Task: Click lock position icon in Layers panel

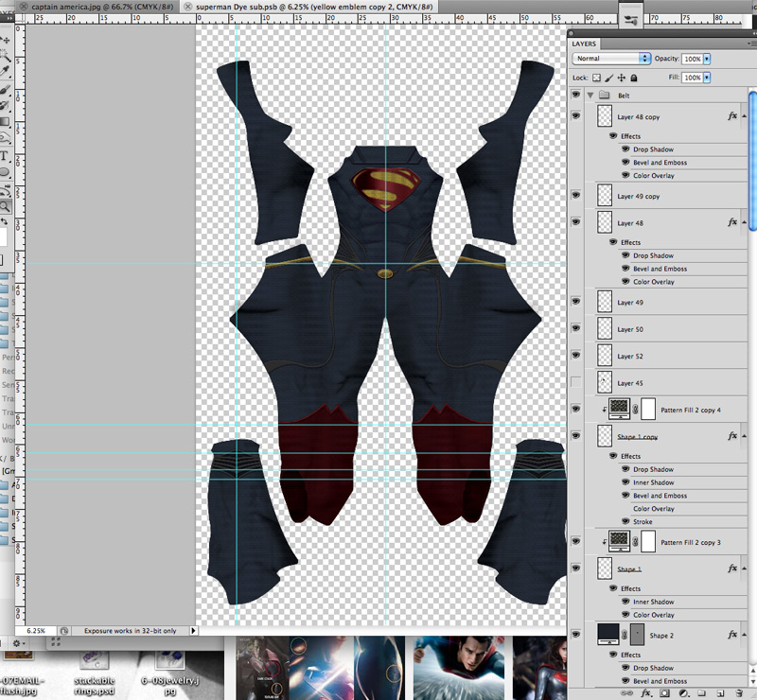Action: pos(622,78)
